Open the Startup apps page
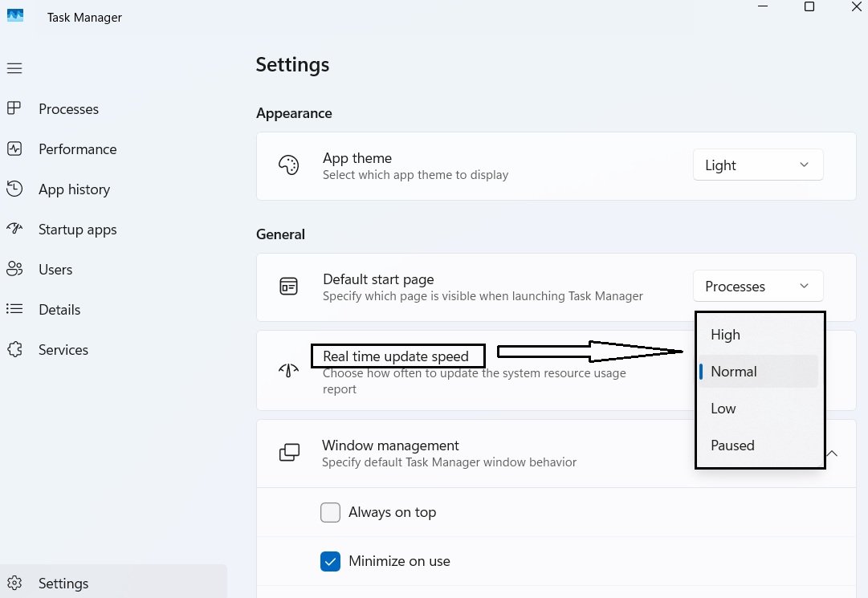Screen dimensions: 868x598 [78, 230]
